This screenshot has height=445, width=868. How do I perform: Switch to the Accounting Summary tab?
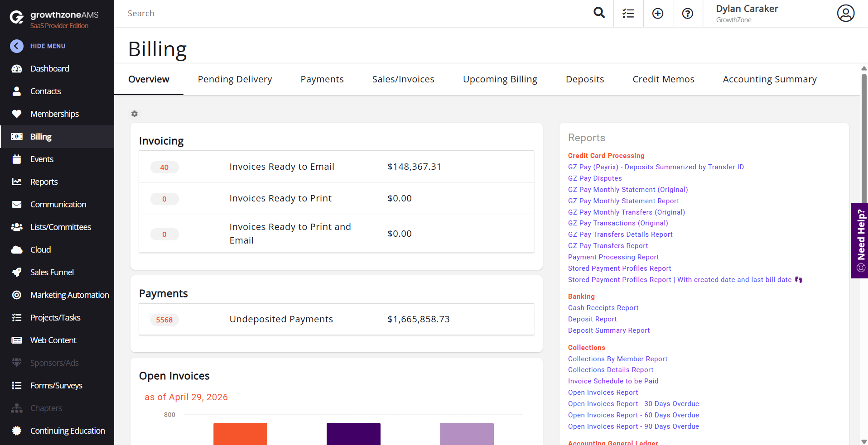pyautogui.click(x=769, y=80)
